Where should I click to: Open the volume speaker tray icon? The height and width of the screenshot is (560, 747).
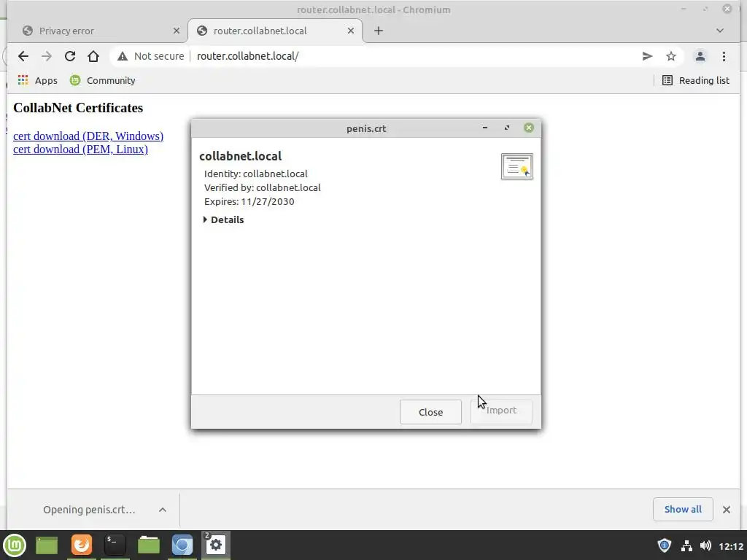[705, 545]
